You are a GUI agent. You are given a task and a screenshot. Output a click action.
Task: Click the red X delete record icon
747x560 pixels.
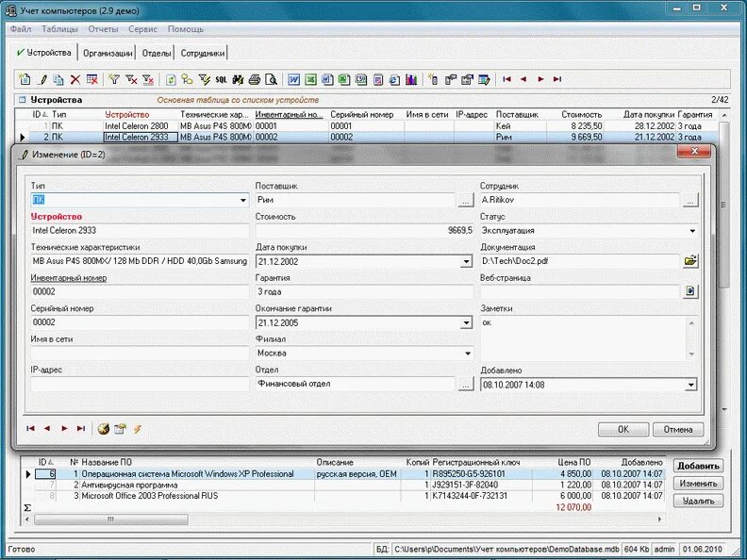(x=75, y=79)
